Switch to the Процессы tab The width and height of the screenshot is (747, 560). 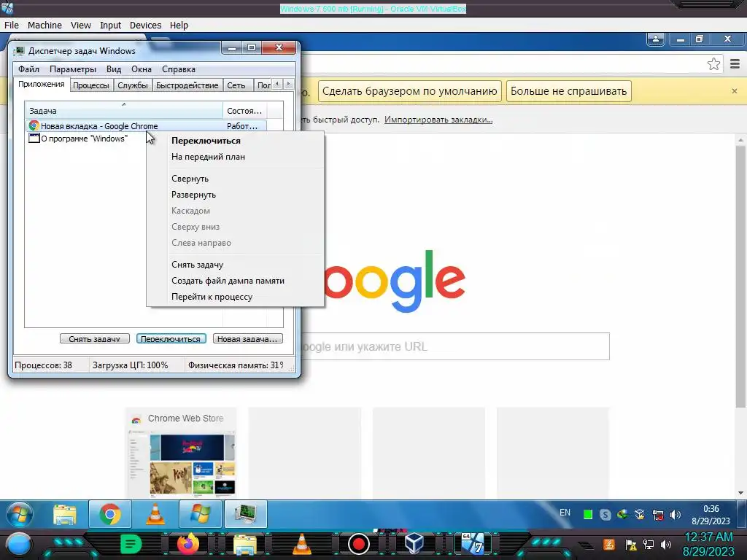tap(91, 85)
